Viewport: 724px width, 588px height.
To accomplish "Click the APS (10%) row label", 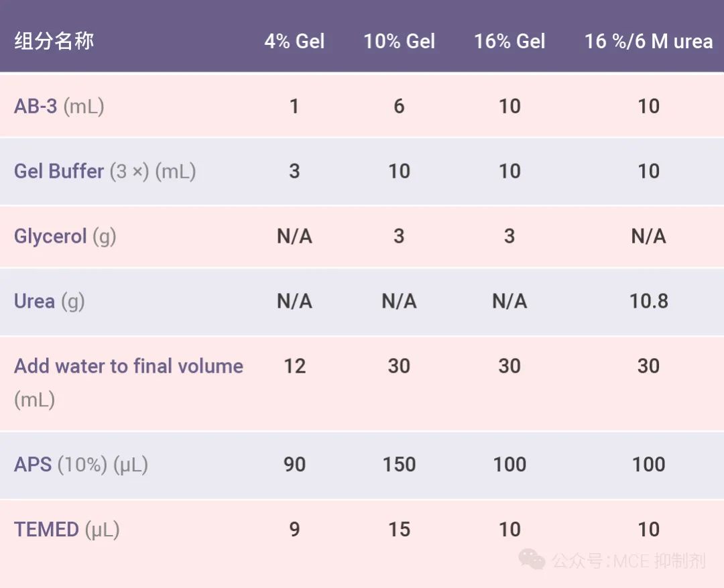I will pyautogui.click(x=80, y=465).
